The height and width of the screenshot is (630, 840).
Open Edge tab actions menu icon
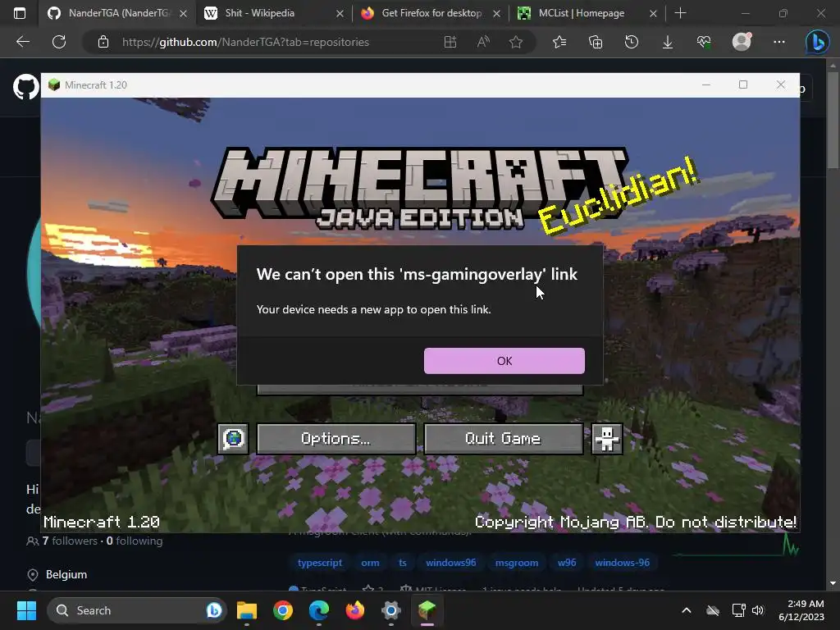pos(20,13)
